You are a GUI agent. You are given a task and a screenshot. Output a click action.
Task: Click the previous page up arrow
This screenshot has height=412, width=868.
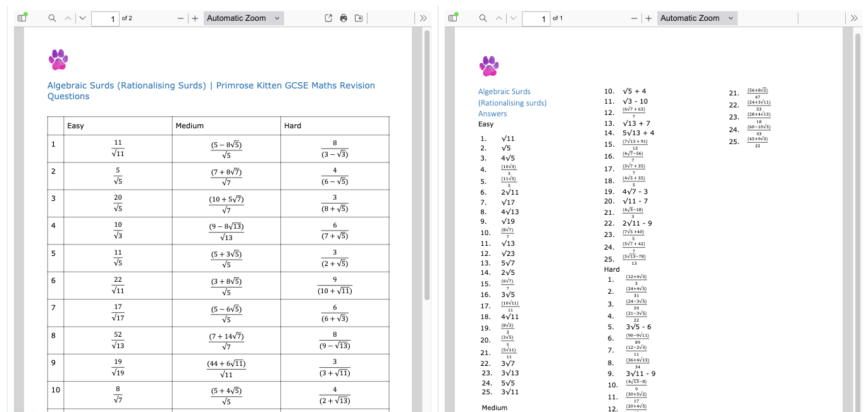coord(67,18)
